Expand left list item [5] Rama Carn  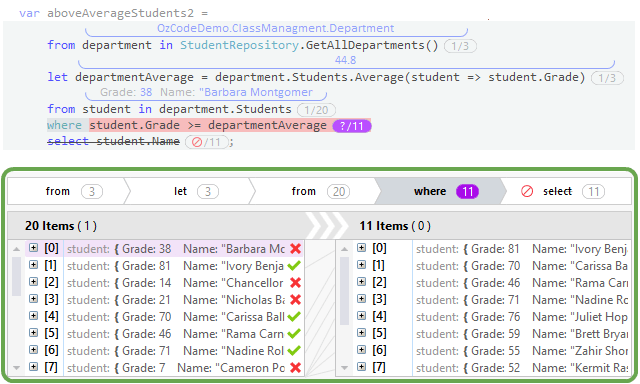(x=33, y=333)
